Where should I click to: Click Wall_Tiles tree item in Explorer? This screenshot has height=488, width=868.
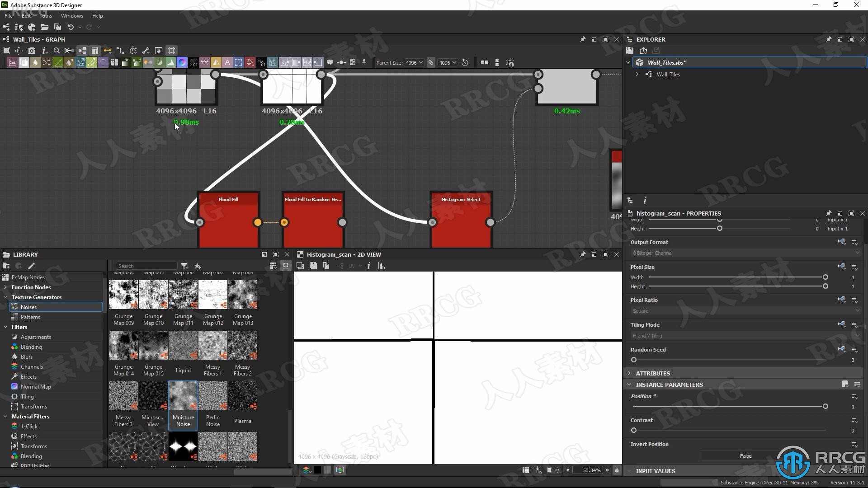pos(669,75)
